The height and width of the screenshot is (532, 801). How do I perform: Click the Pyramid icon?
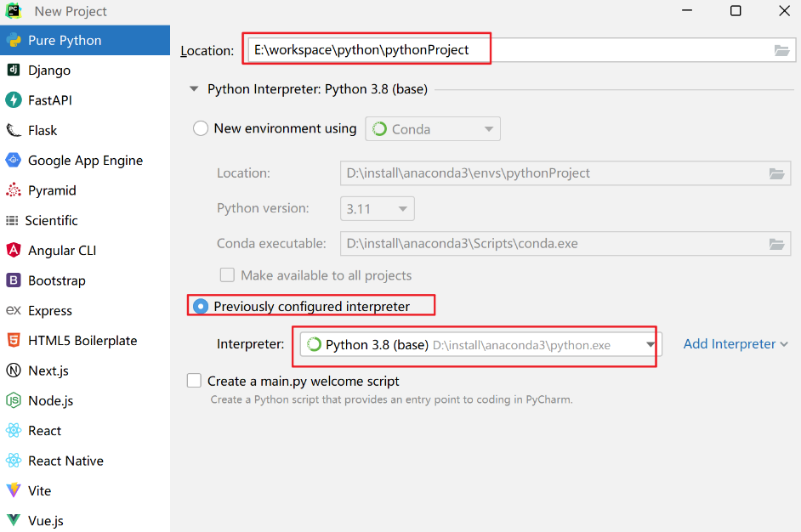14,190
